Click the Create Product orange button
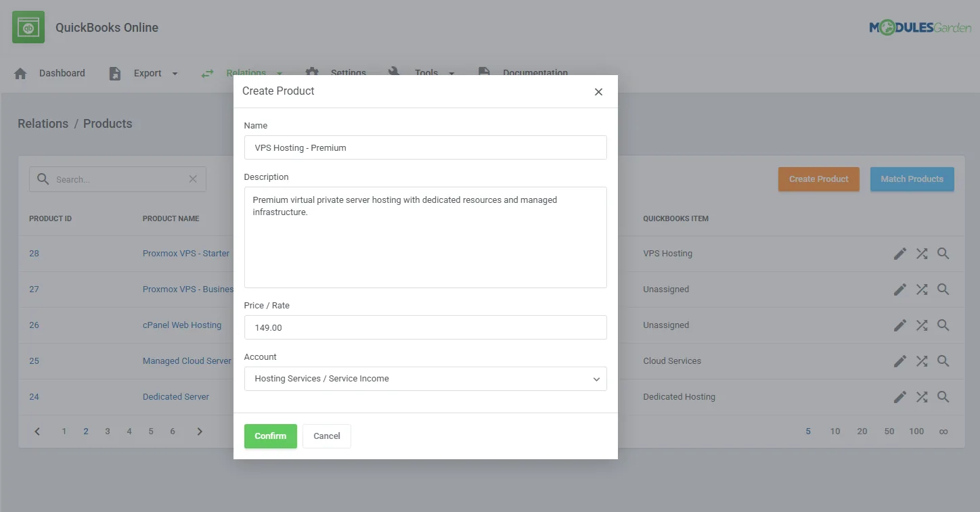This screenshot has height=512, width=980. 819,179
